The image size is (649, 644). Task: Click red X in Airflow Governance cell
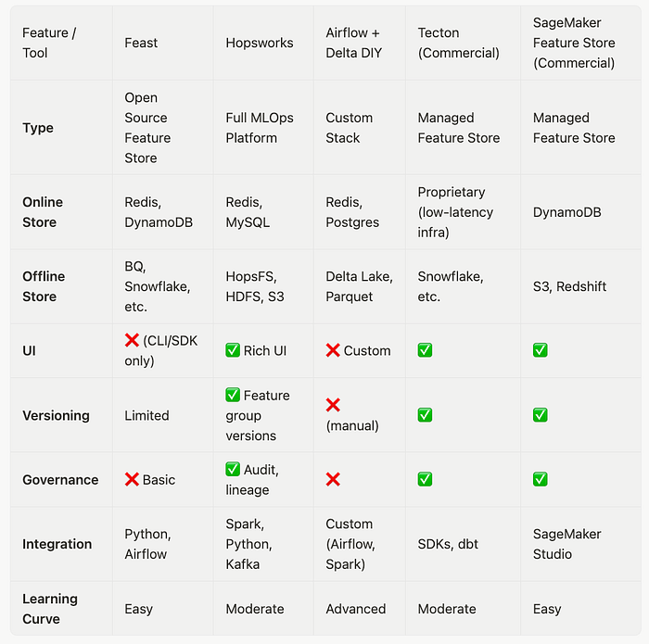(333, 479)
